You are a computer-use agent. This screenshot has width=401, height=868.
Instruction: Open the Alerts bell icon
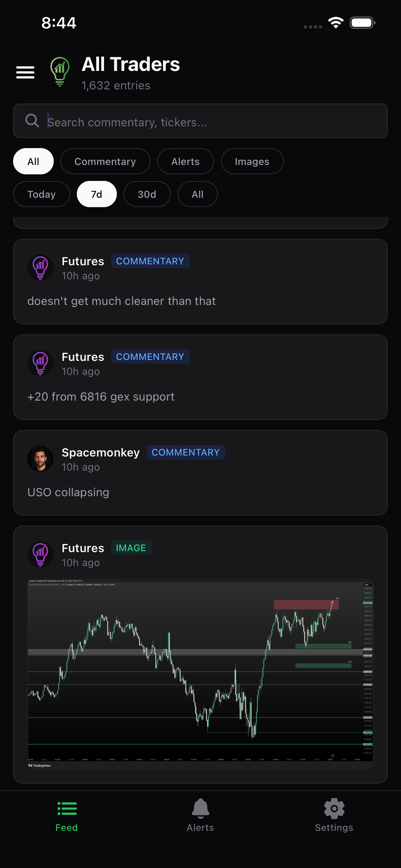point(200,808)
